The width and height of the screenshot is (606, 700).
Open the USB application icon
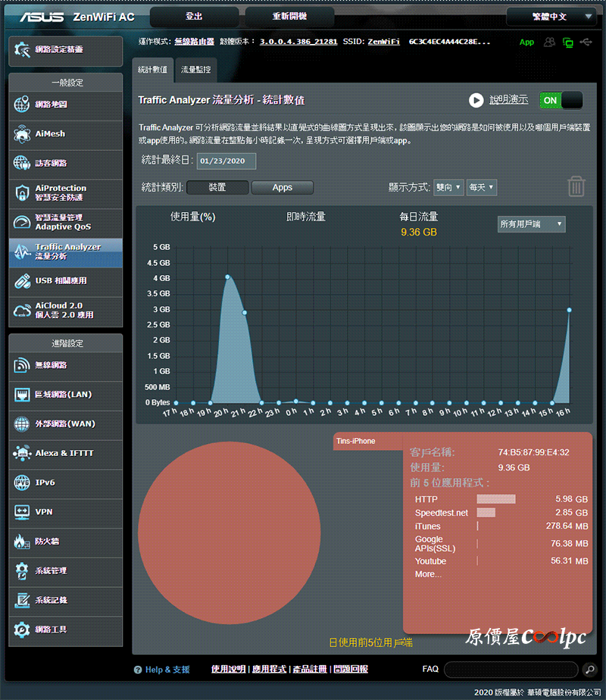point(22,281)
